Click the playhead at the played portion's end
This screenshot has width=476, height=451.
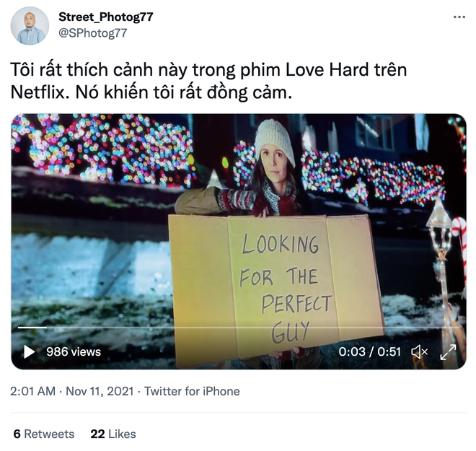click(x=46, y=328)
